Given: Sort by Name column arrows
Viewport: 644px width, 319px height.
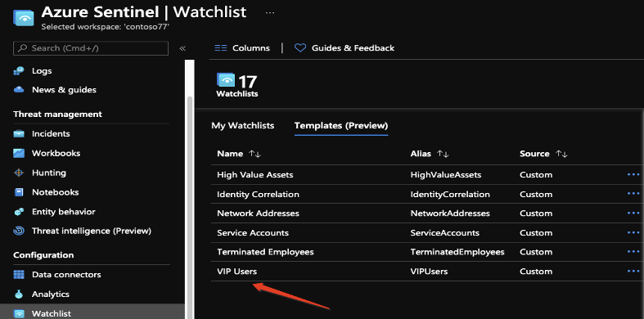Looking at the screenshot, I should (x=255, y=154).
